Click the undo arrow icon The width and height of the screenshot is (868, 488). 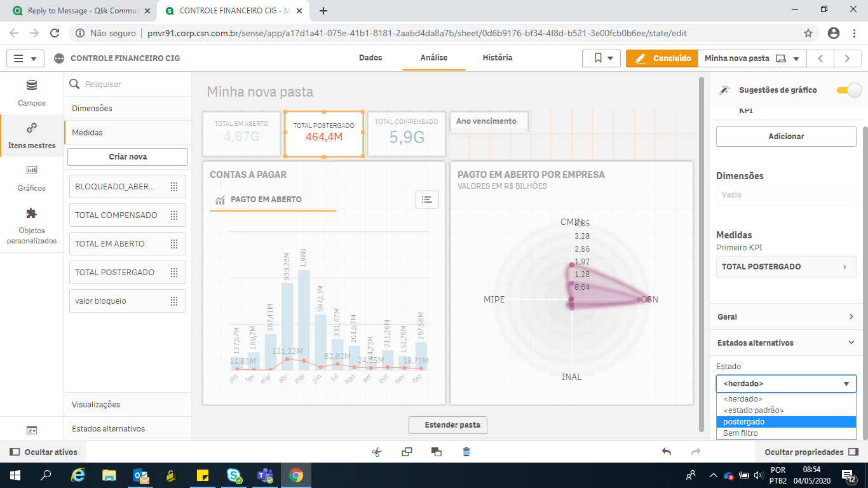click(x=666, y=452)
